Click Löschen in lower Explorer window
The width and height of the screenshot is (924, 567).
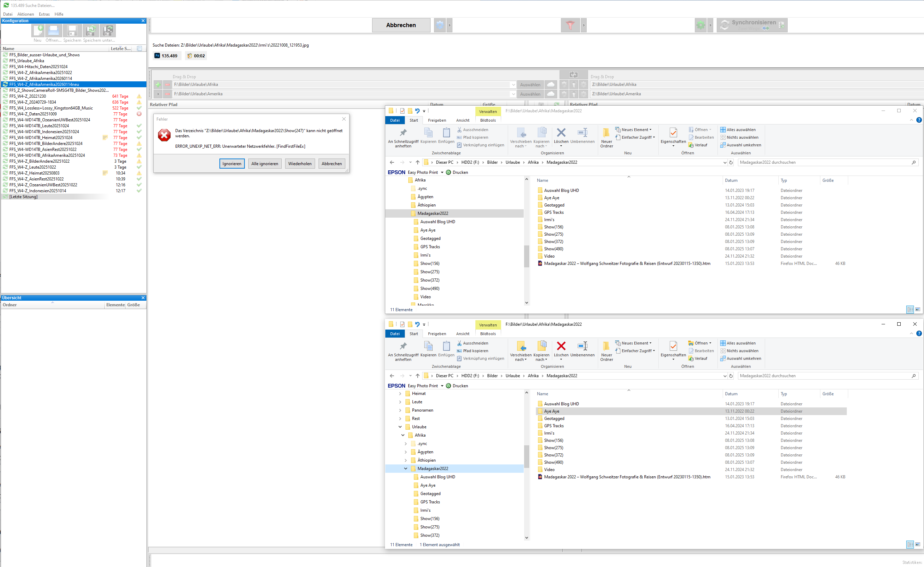pos(561,350)
